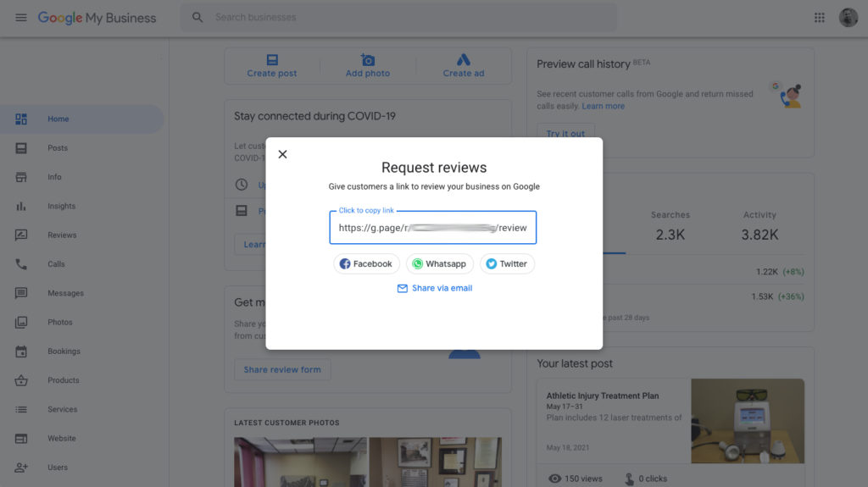Viewport: 868px width, 487px height.
Task: Open the Athletic Injury Treatment Plan post
Action: pyautogui.click(x=603, y=396)
